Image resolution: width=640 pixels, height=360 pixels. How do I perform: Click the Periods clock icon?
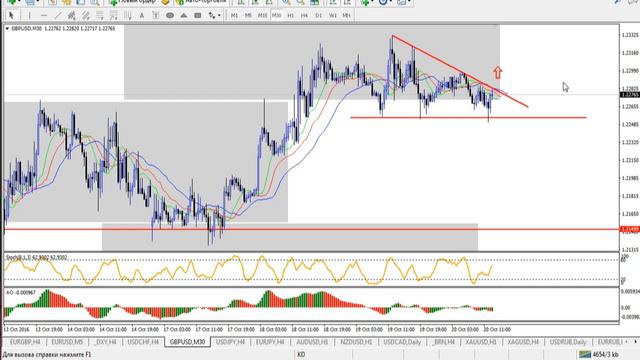click(x=383, y=2)
